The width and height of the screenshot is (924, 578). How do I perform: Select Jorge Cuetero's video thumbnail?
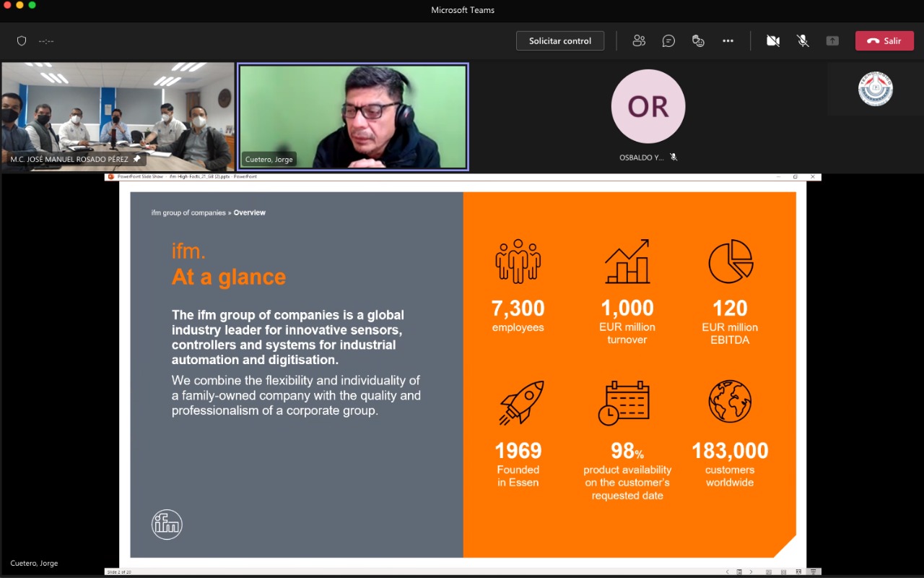click(353, 117)
